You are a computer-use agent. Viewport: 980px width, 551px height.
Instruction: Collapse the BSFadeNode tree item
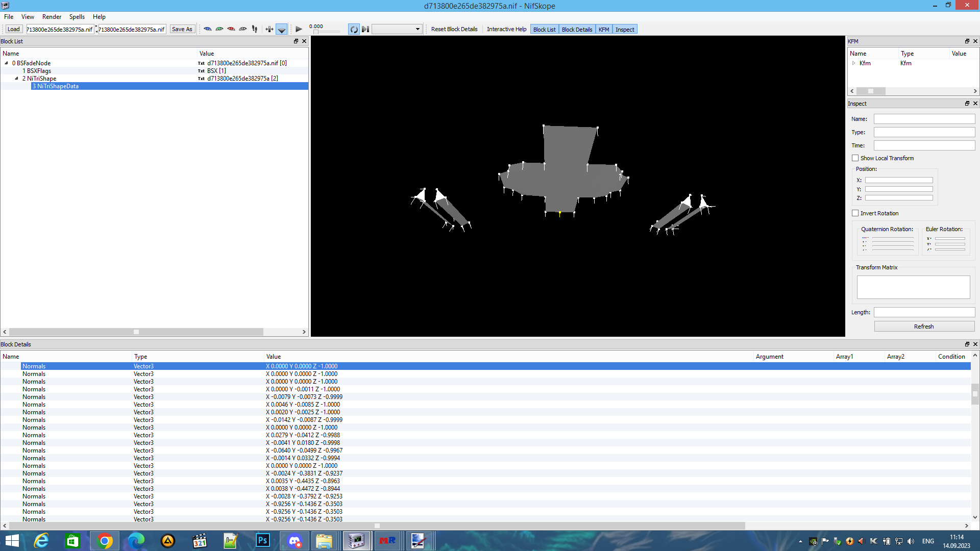[x=6, y=63]
